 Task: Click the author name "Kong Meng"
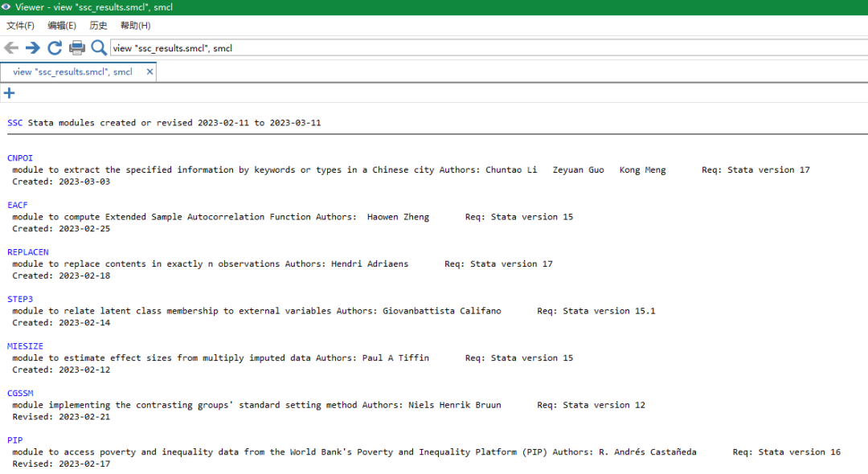pos(643,170)
